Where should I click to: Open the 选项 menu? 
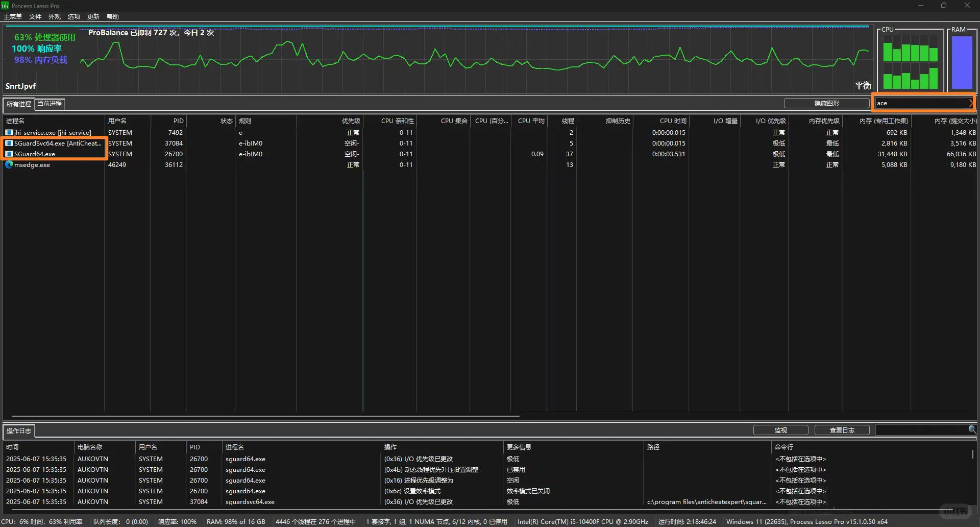tap(74, 17)
